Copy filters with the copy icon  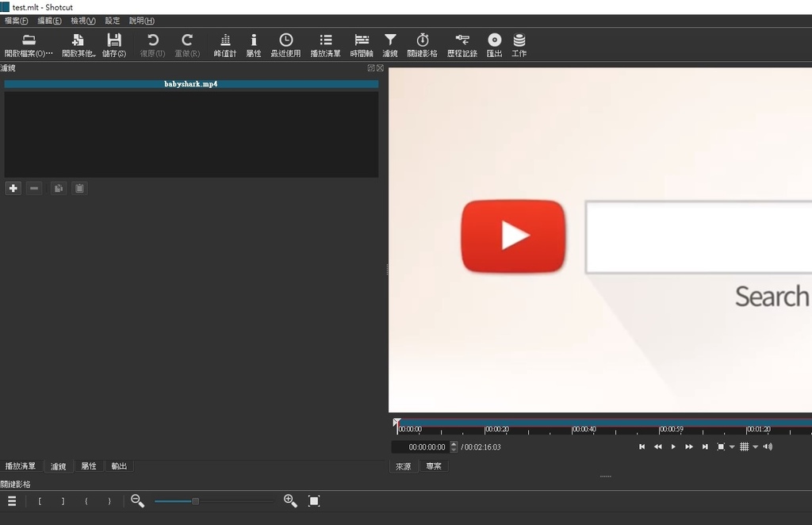[x=59, y=189]
